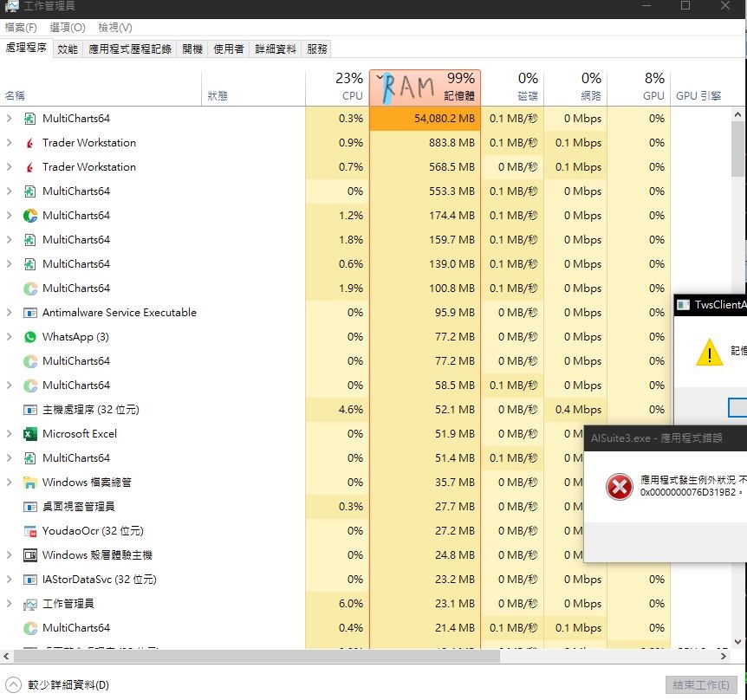The height and width of the screenshot is (700, 747).
Task: Click the YoudaoOcr (32 位元) icon
Action: click(30, 531)
